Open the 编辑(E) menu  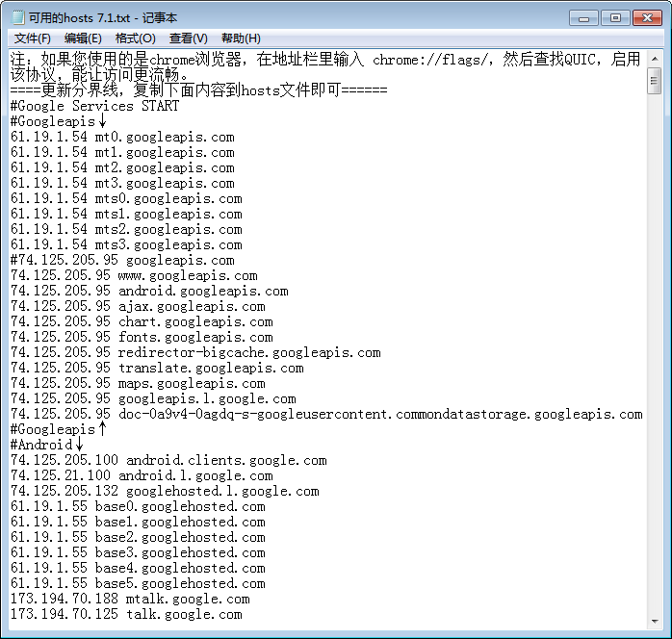[x=83, y=38]
